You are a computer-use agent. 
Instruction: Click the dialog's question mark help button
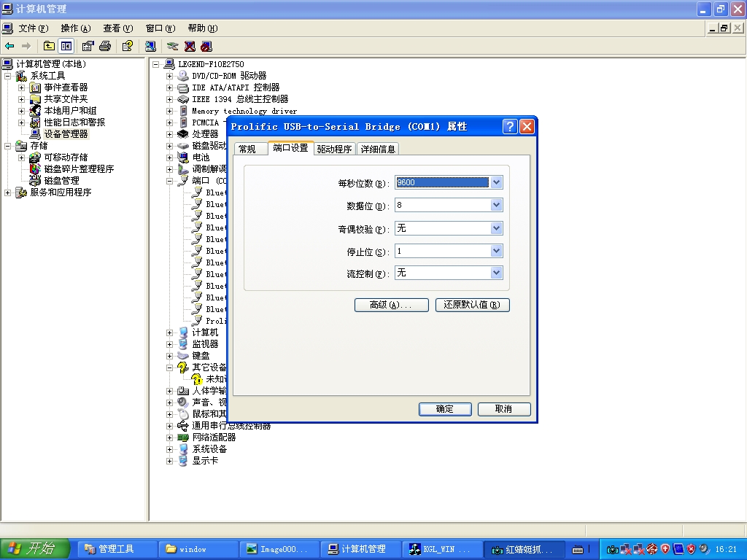pos(510,127)
